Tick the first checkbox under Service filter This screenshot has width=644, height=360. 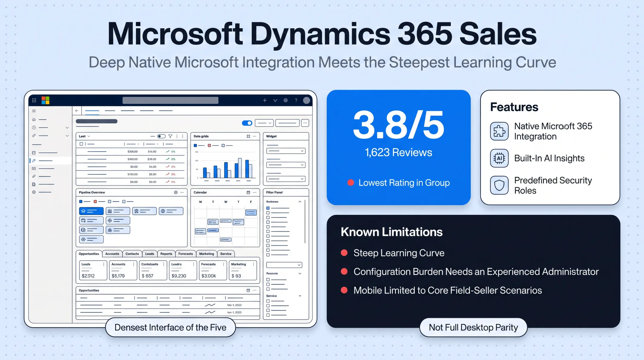click(x=268, y=301)
